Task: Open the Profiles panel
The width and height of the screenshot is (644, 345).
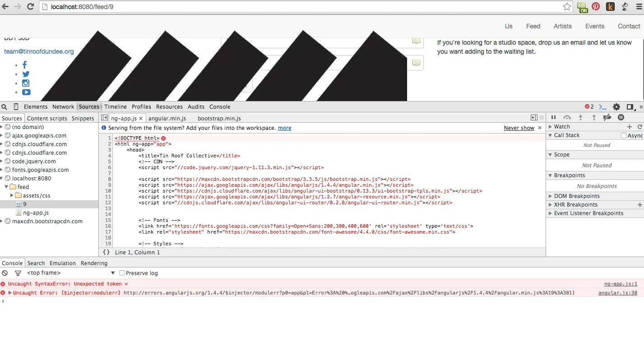Action: pos(141,107)
